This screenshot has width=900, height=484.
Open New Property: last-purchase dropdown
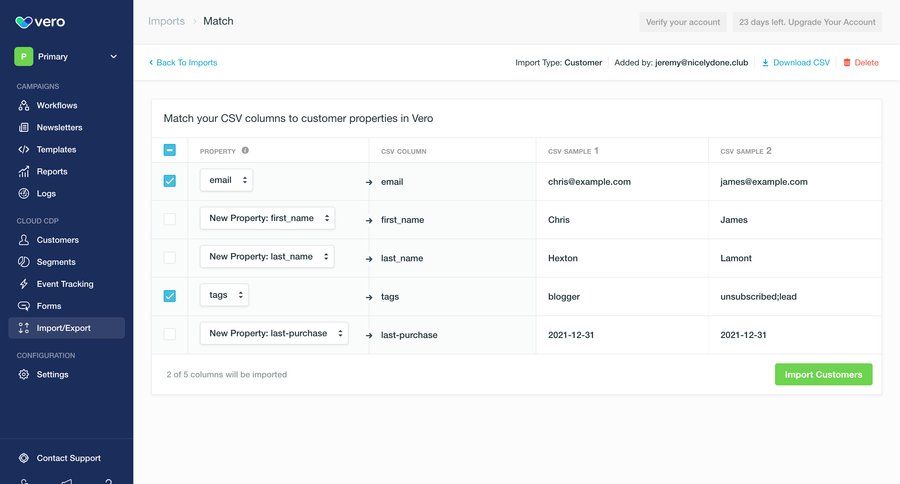pyautogui.click(x=274, y=334)
